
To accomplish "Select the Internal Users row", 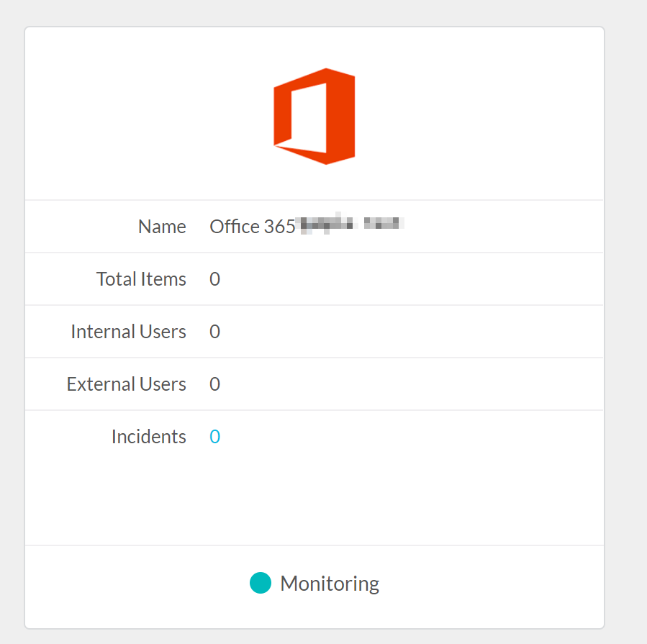I will (x=315, y=331).
